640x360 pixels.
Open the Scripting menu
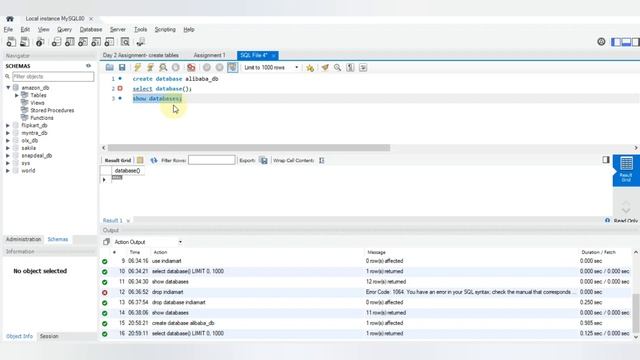tap(165, 29)
